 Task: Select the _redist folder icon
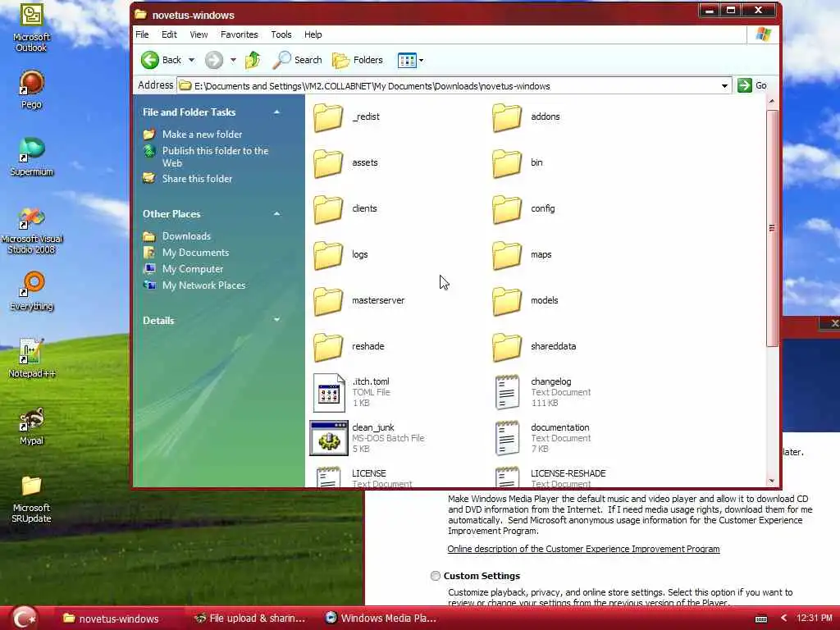click(x=328, y=116)
